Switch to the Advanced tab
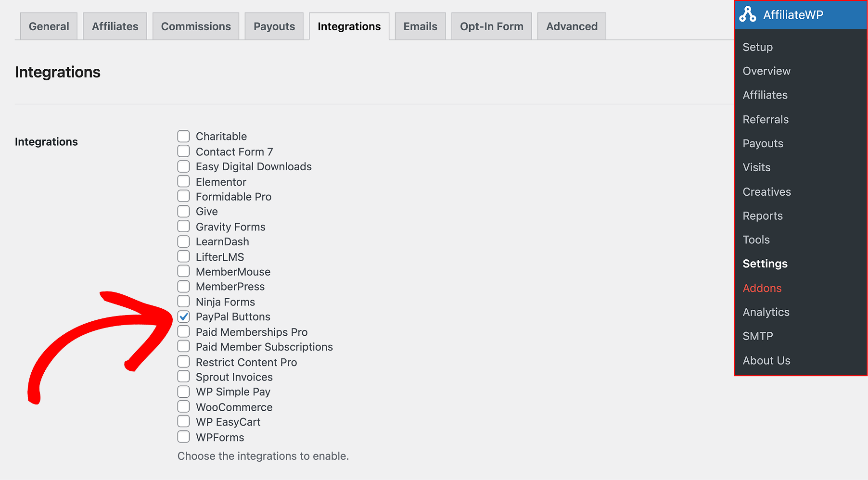 point(571,26)
